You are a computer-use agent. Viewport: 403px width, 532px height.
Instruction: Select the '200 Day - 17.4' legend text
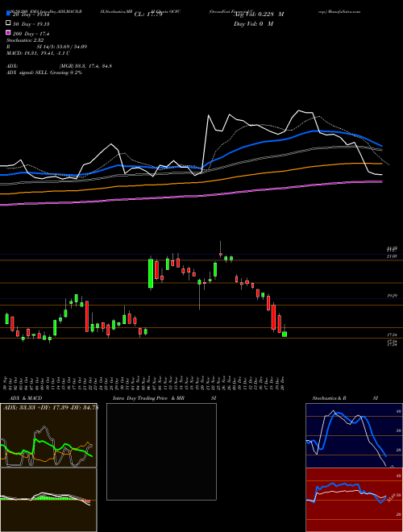31,34
